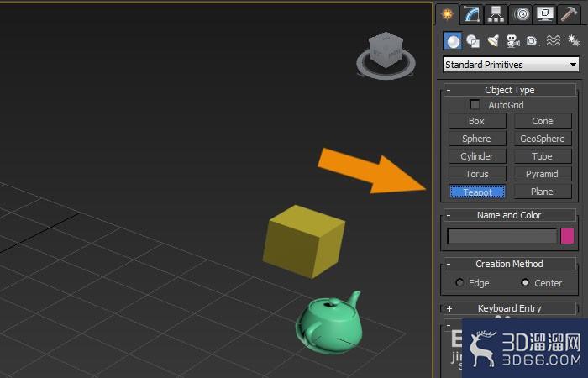Select the Cameras category icon

pos(512,41)
